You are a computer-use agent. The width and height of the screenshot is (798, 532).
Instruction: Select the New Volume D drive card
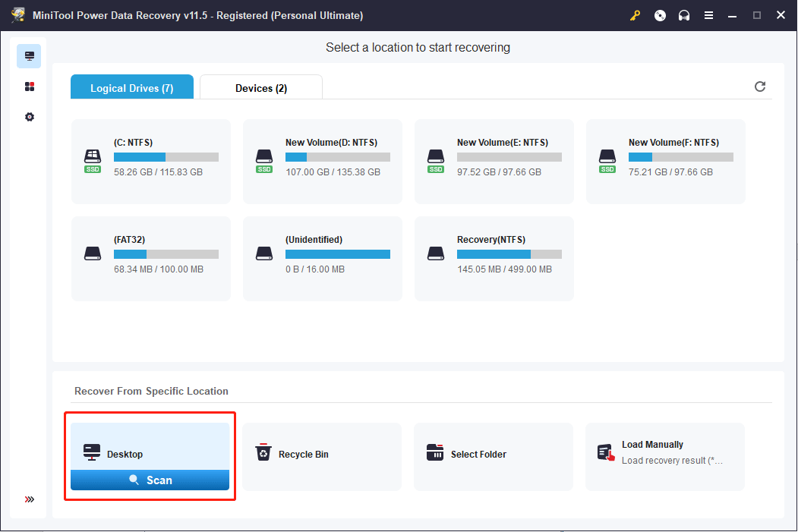[x=322, y=161]
